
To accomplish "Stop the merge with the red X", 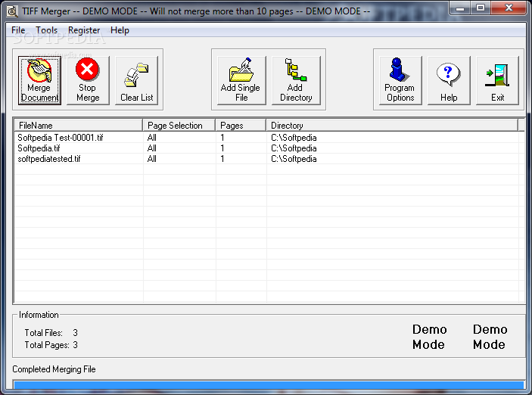I will 88,80.
